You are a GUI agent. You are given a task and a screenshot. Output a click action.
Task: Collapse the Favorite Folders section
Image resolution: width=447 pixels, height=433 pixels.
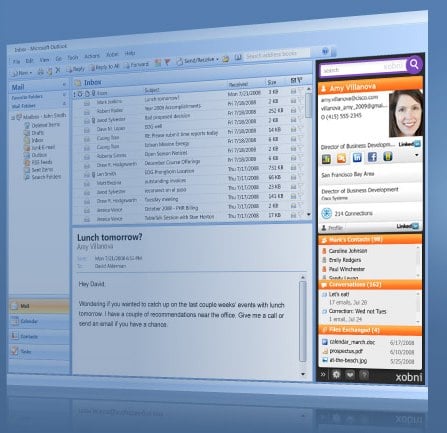(64, 95)
